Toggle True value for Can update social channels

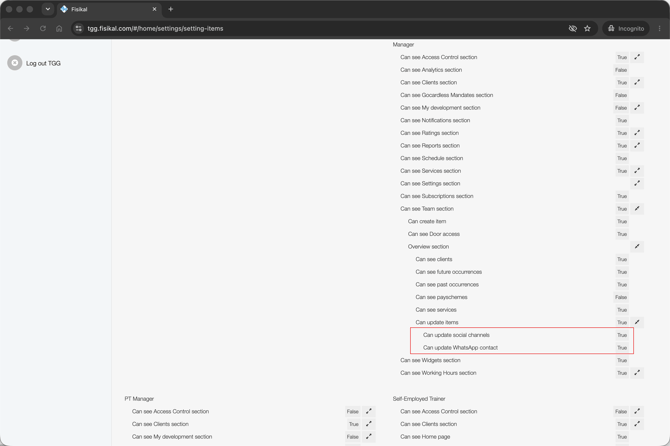tap(622, 335)
